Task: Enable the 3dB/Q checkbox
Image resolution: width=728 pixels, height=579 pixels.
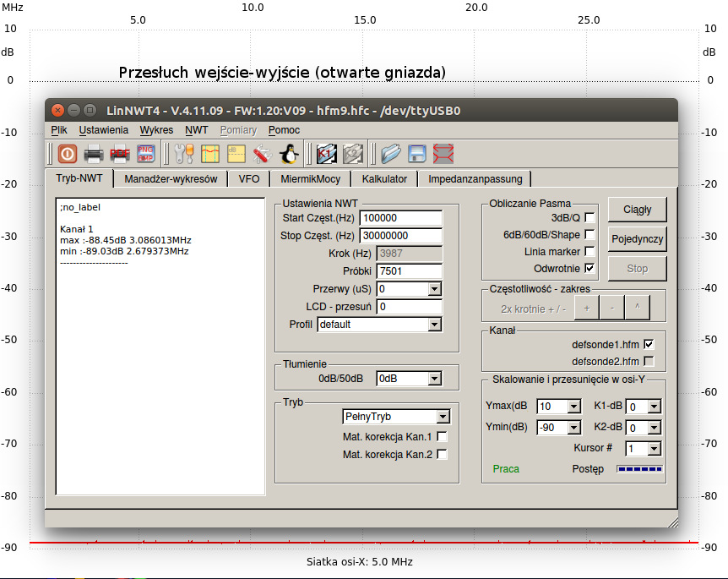Action: [x=589, y=218]
